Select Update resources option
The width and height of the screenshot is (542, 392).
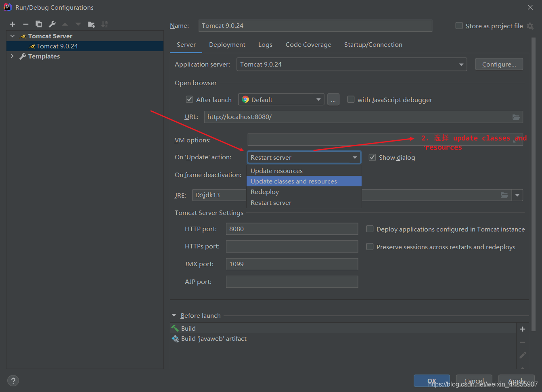[x=304, y=171]
